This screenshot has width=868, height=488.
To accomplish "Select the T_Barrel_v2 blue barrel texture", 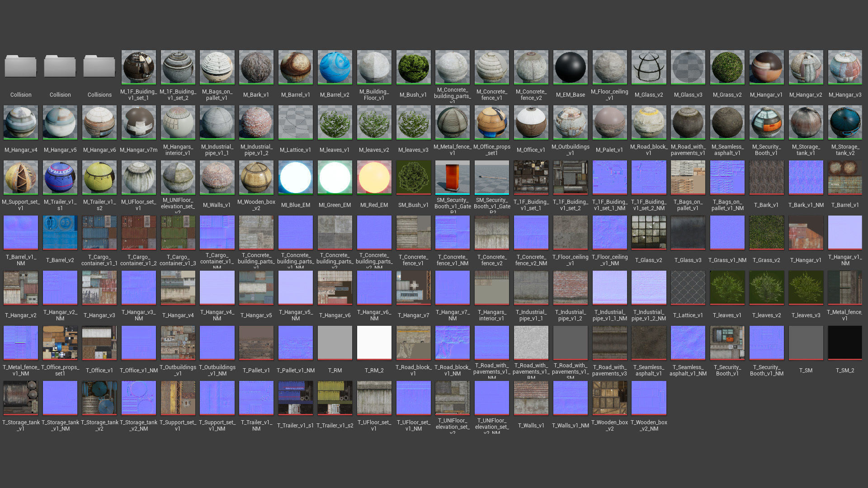I will (x=60, y=232).
